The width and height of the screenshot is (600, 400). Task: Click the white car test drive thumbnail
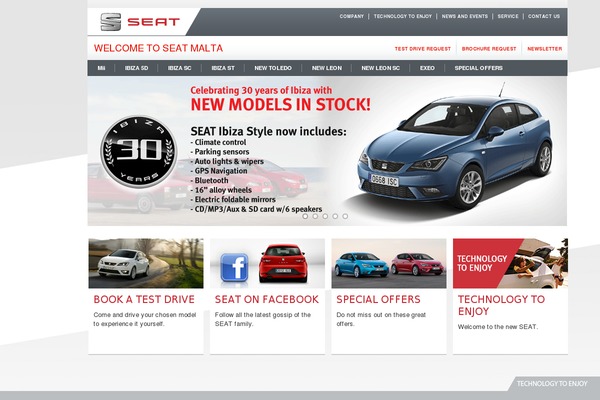[x=146, y=263]
